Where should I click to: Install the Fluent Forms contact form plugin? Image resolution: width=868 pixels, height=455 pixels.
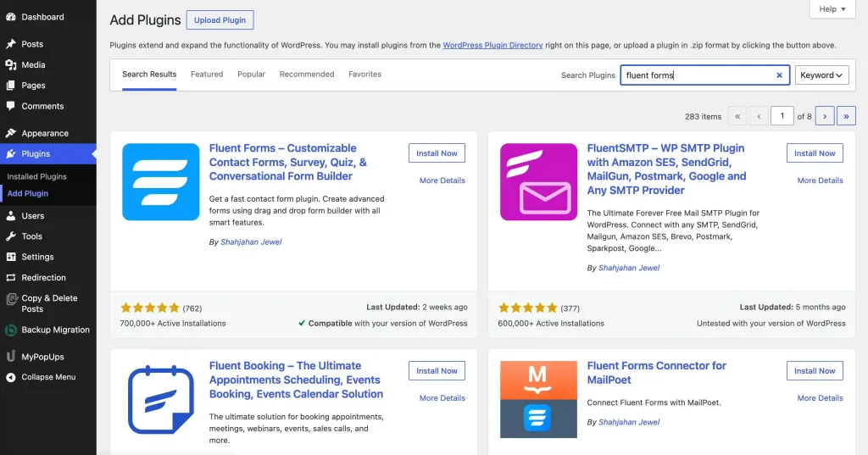click(437, 153)
